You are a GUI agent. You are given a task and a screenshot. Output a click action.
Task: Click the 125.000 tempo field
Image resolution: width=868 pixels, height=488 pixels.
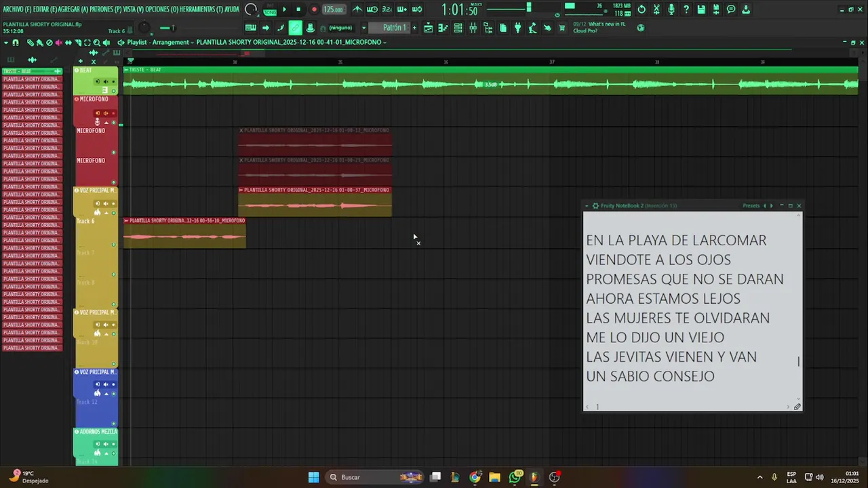(x=333, y=9)
